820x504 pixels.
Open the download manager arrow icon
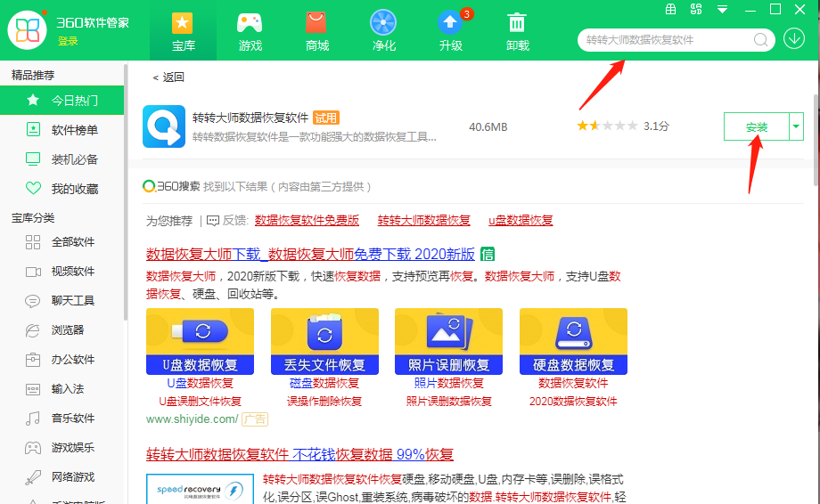click(794, 38)
